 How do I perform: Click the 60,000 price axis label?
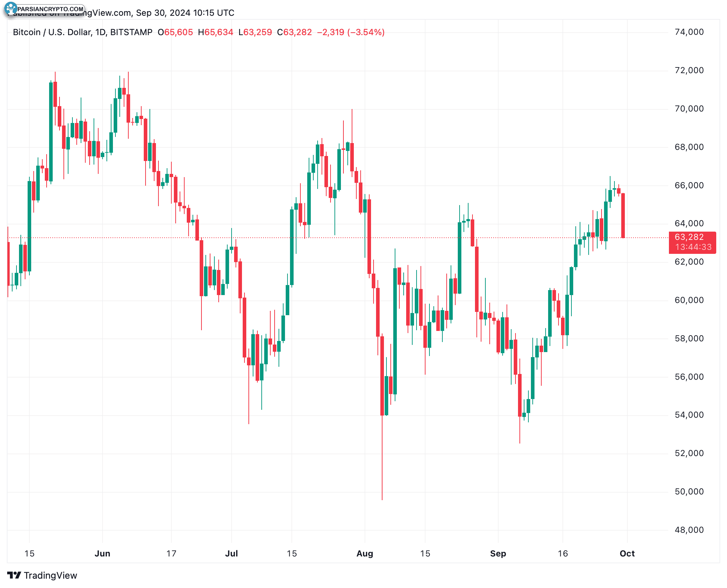click(689, 300)
